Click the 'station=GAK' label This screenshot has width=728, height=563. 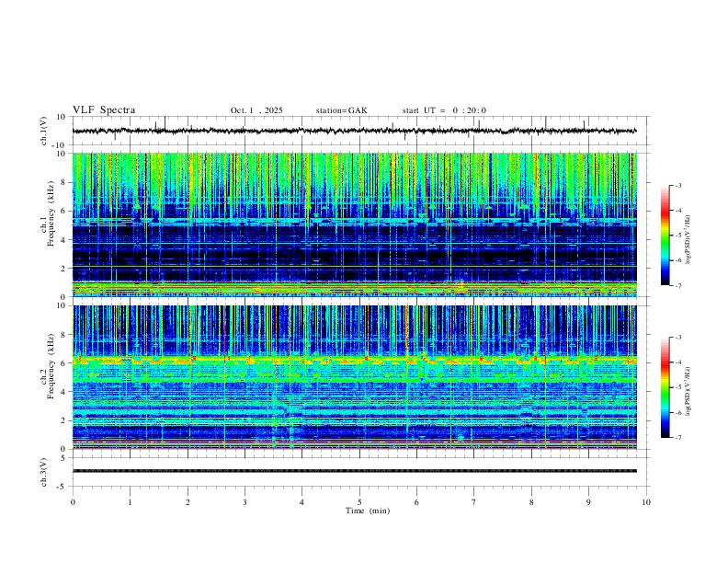(341, 110)
